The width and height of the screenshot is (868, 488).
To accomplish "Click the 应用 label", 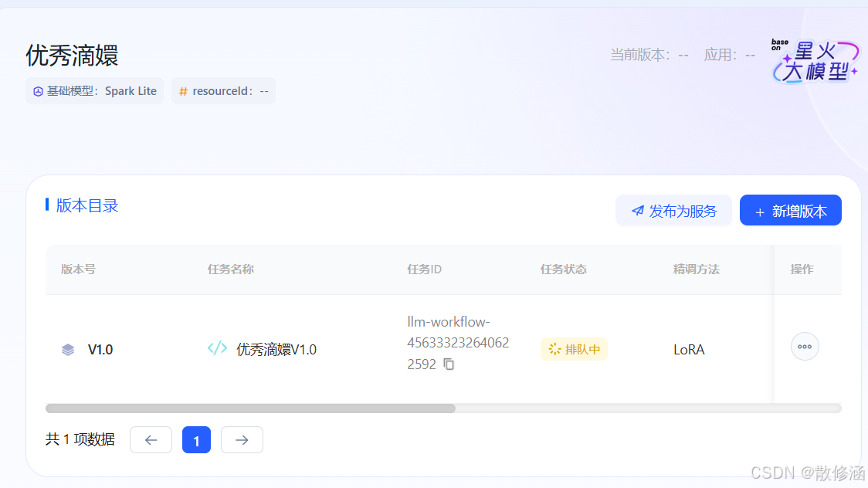I will (721, 55).
